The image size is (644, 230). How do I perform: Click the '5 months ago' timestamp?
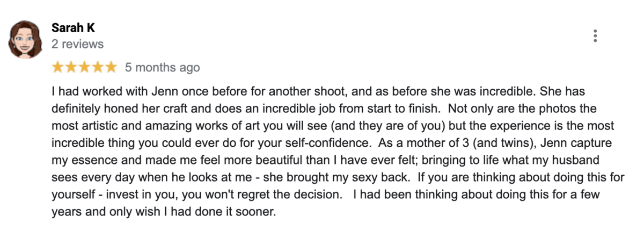162,67
